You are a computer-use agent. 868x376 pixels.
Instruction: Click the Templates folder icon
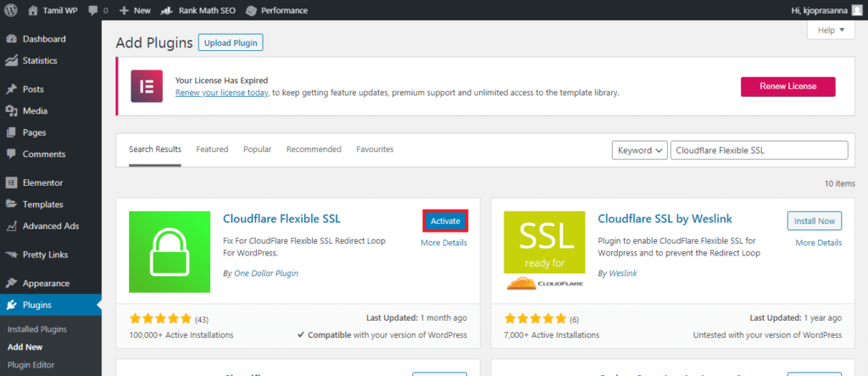click(x=12, y=204)
